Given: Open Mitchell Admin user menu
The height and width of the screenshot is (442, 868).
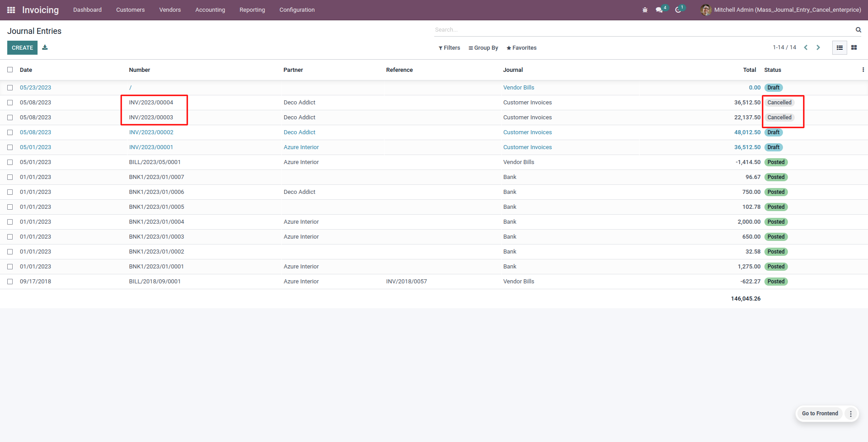Looking at the screenshot, I should (781, 10).
